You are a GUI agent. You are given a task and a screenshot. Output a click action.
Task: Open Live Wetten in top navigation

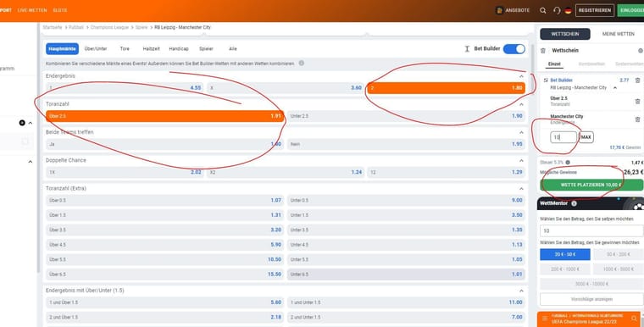pos(32,10)
